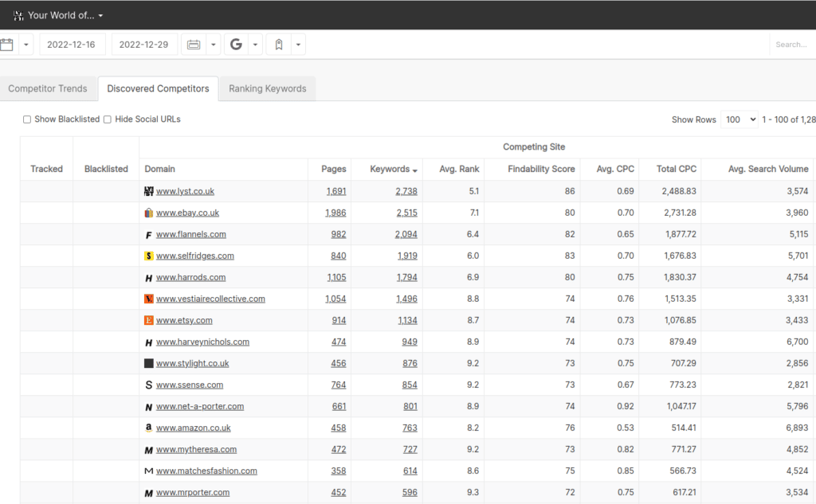Click the stylight.co.uk black square favicon
Screen dimensions: 816x504
(x=149, y=364)
